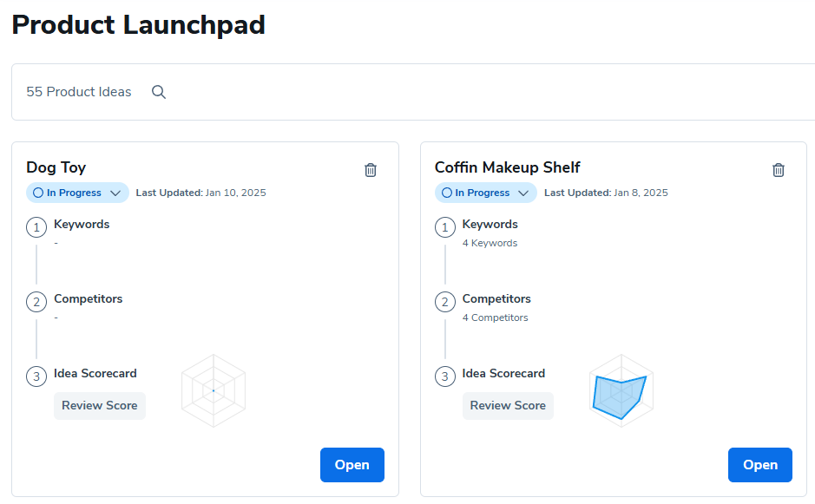
Task: Click step 1 circle in Dog Toy card
Action: 36,228
